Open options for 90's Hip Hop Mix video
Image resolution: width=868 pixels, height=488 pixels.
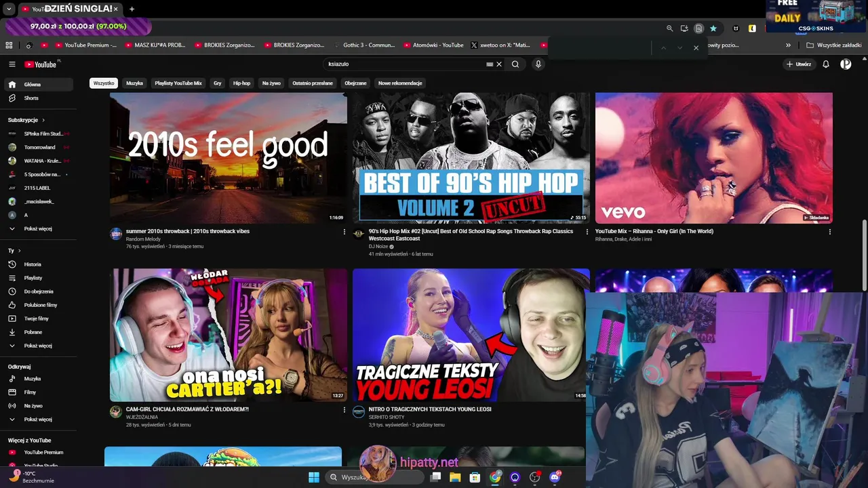(587, 232)
